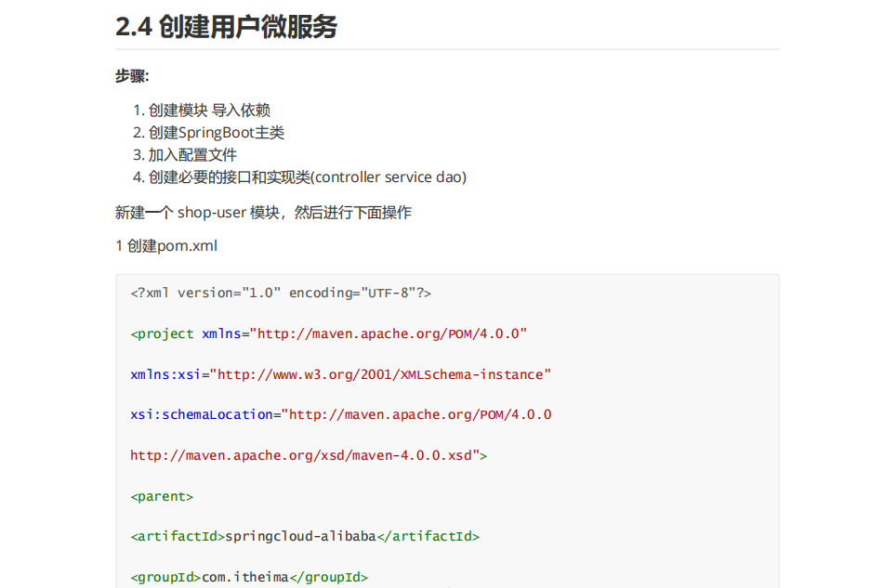Image resolution: width=883 pixels, height=588 pixels.
Task: Click the paragraph mentioning shop-user 模块
Action: 264,213
